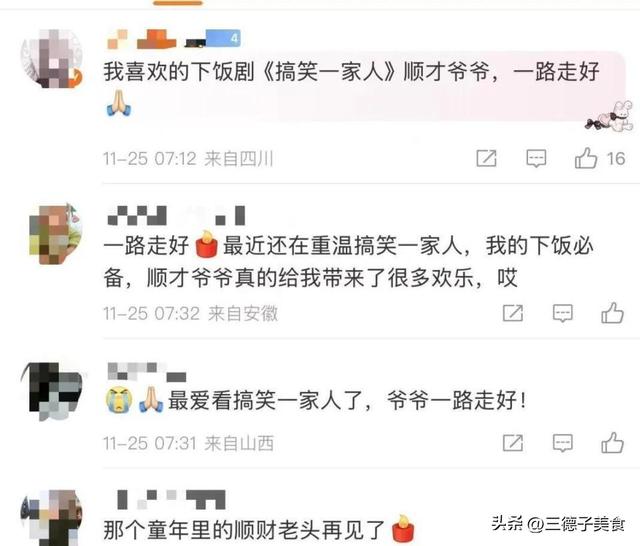Share the comment posted at 07:31
Screen dimensions: 640x546
513,443
